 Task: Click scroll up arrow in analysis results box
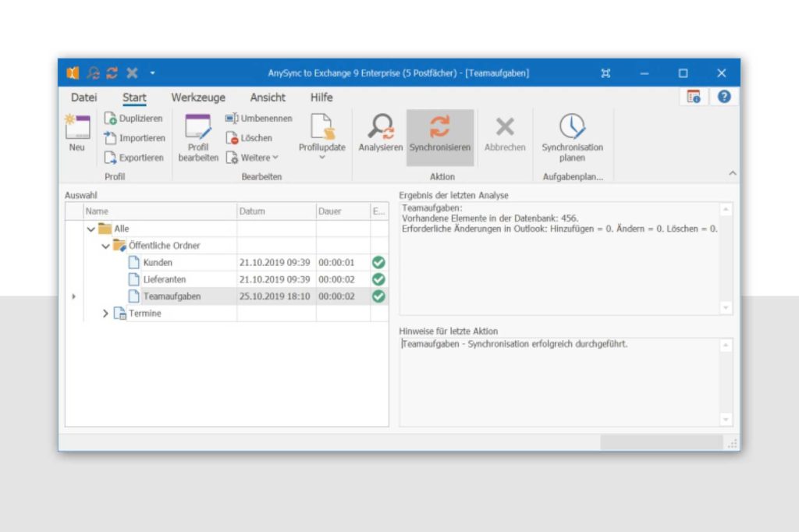pyautogui.click(x=726, y=209)
